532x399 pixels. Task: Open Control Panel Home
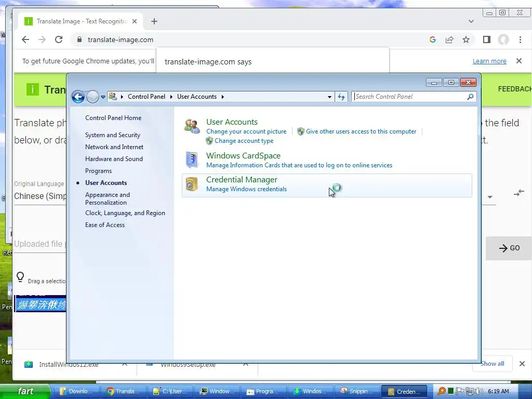point(113,118)
